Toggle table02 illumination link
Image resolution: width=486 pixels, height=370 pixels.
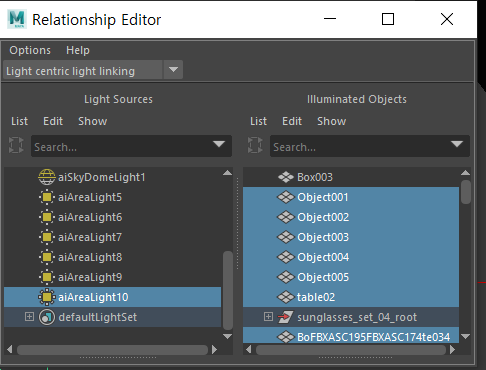[x=351, y=297]
